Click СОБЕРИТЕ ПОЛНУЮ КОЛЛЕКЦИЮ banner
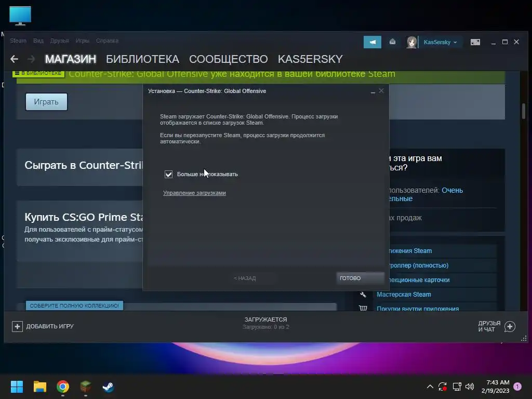The height and width of the screenshot is (399, 532). [x=74, y=305]
